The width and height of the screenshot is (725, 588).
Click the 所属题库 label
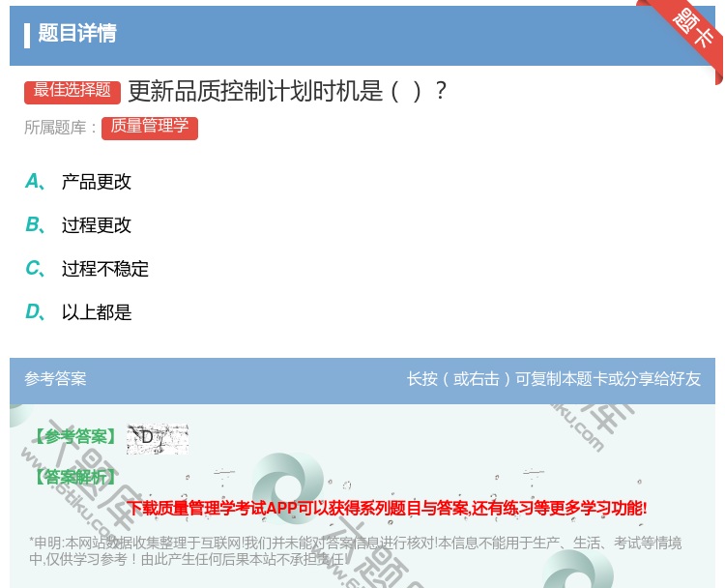pyautogui.click(x=60, y=128)
